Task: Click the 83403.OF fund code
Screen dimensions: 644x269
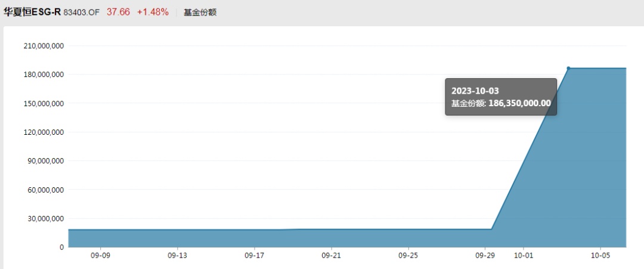Action: pos(82,13)
